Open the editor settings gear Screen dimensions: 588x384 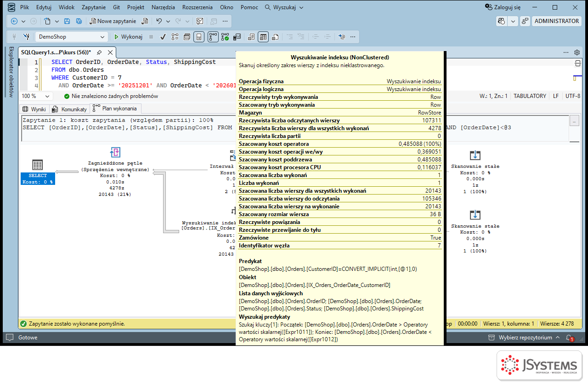click(x=577, y=52)
